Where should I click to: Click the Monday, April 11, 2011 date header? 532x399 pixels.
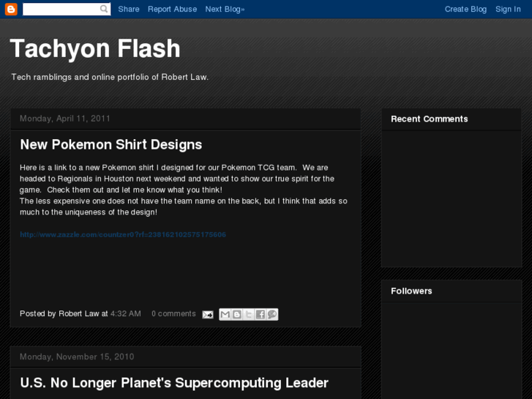click(65, 119)
